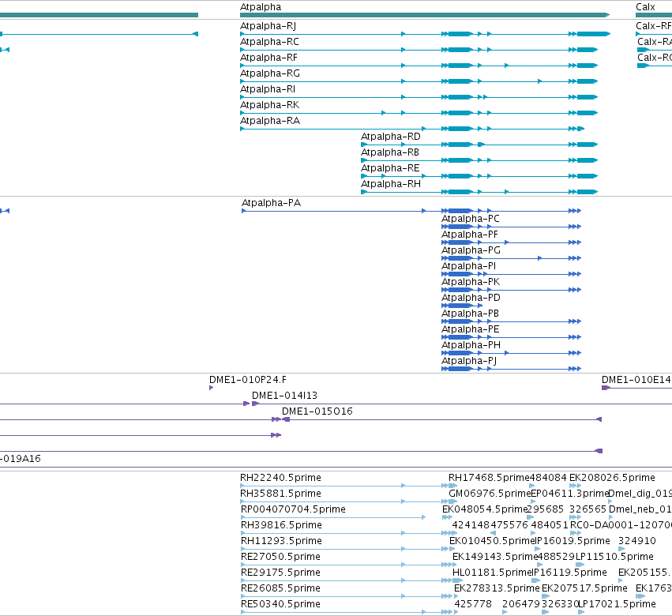Select EST HL01181.5prime label
Viewport: 672px width, 616px height.
click(492, 573)
